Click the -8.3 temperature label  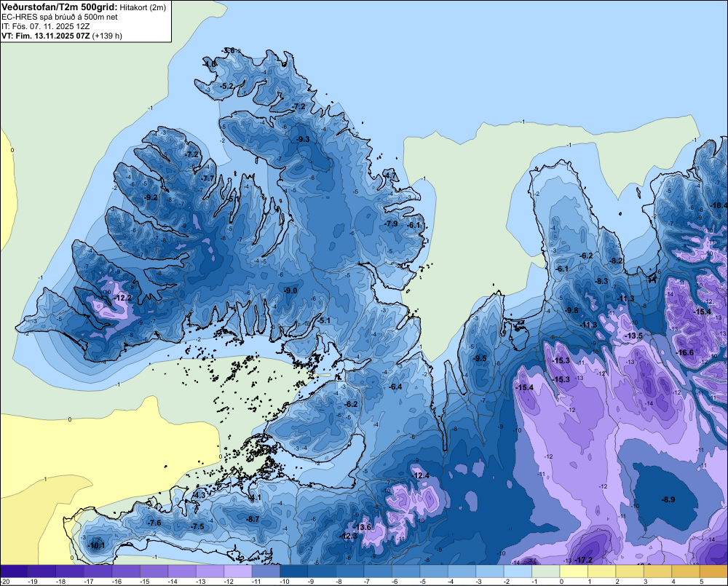(x=601, y=281)
